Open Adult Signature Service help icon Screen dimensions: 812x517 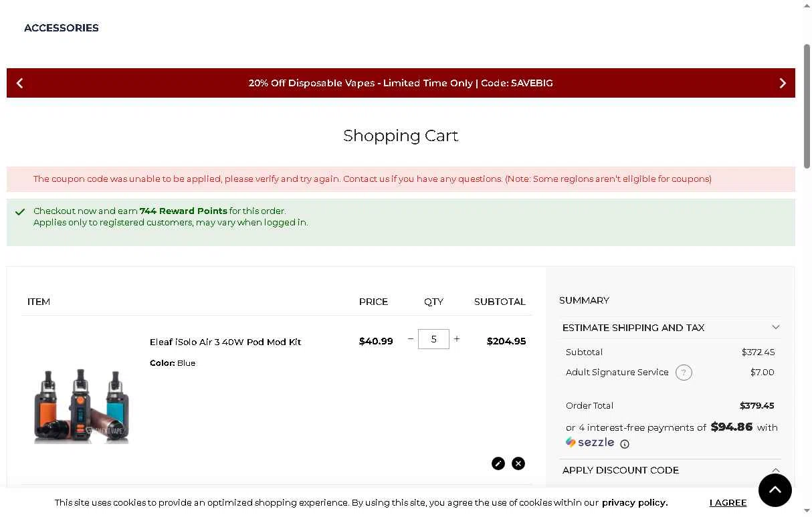[x=684, y=373]
